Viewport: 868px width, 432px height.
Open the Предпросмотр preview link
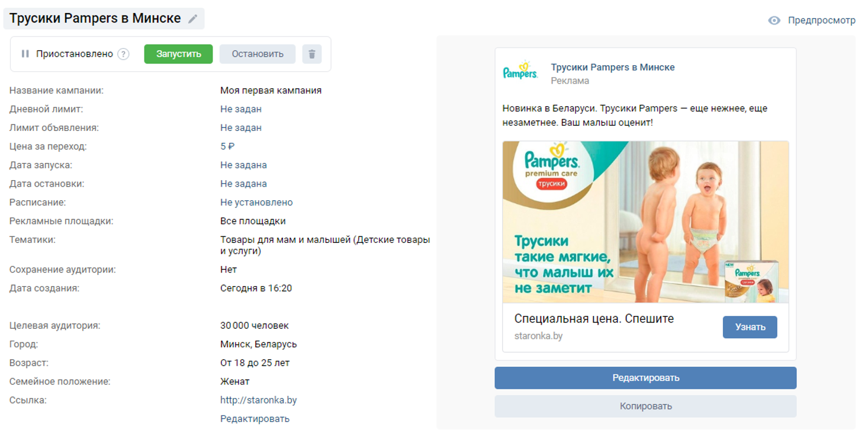[x=821, y=20]
